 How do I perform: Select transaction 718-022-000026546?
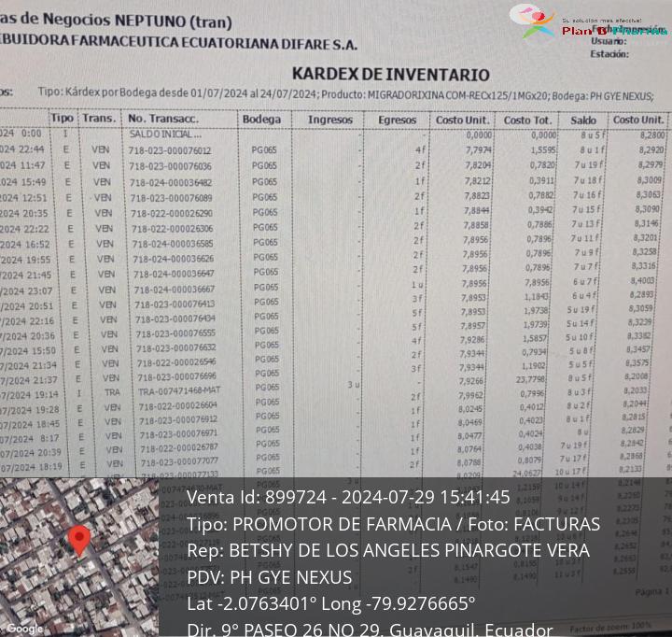[x=176, y=362]
